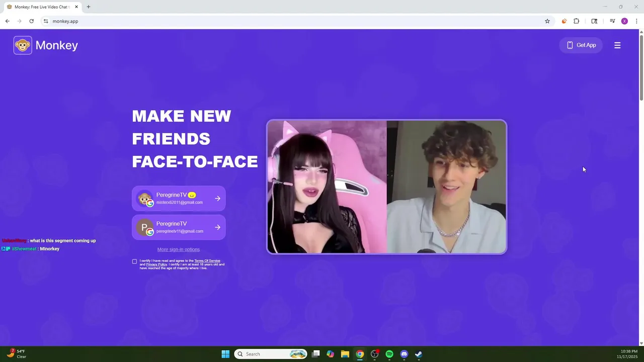Open the Windows Start menu
Image resolution: width=644 pixels, height=362 pixels.
225,354
